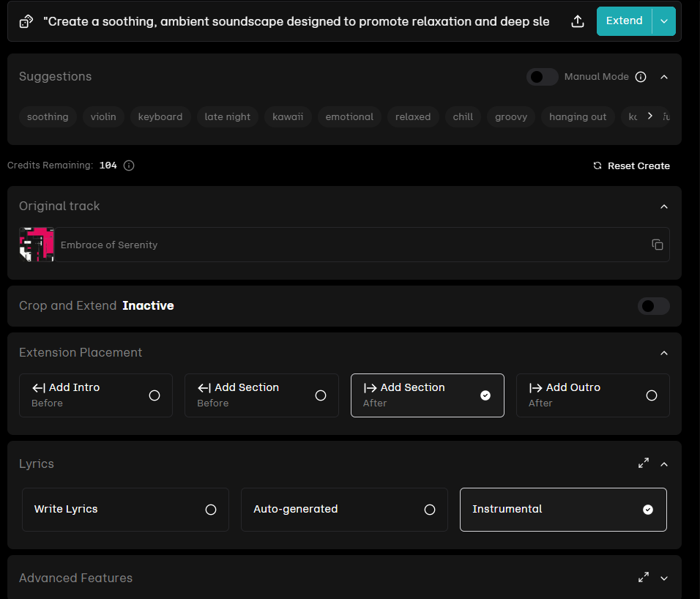The image size is (700, 599).
Task: Open the Manual Mode info icon
Action: tap(641, 77)
